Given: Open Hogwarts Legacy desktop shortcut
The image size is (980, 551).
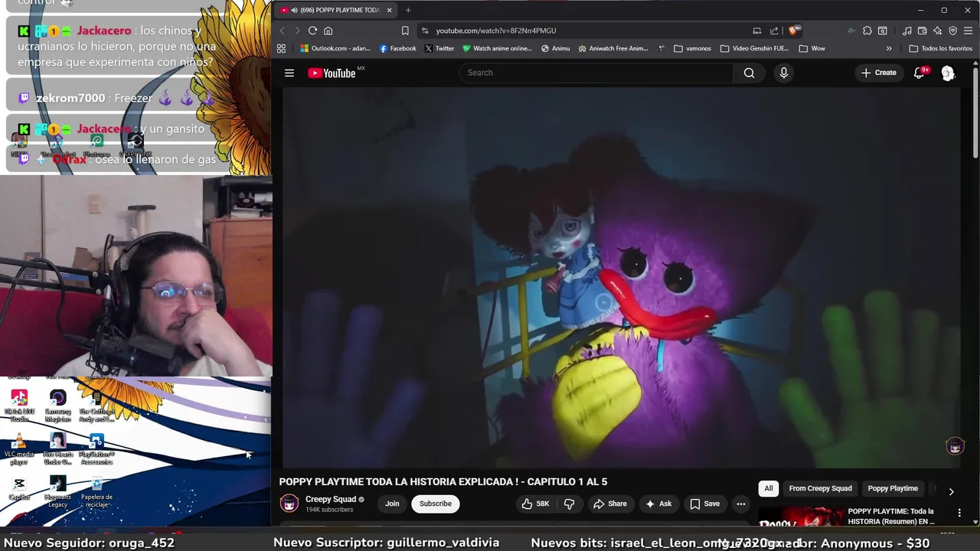Looking at the screenshot, I should pyautogui.click(x=57, y=491).
